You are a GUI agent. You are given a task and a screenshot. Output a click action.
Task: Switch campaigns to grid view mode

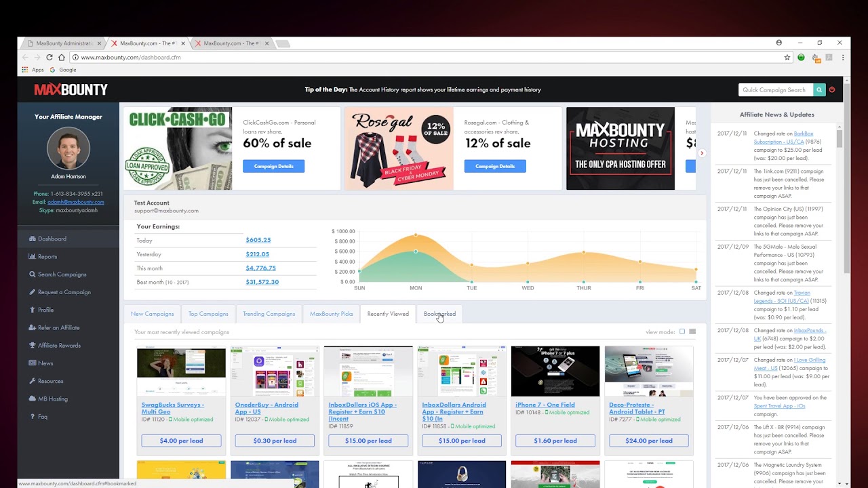(x=692, y=331)
